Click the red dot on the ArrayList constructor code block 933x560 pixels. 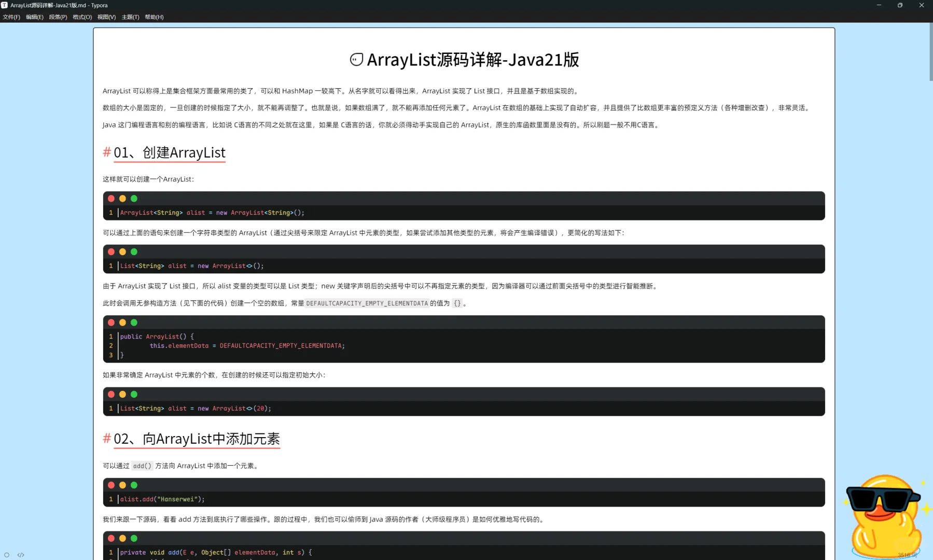tap(111, 322)
